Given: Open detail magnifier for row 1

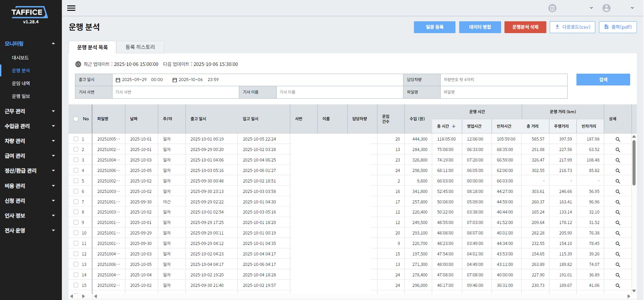Looking at the screenshot, I should pos(617,139).
